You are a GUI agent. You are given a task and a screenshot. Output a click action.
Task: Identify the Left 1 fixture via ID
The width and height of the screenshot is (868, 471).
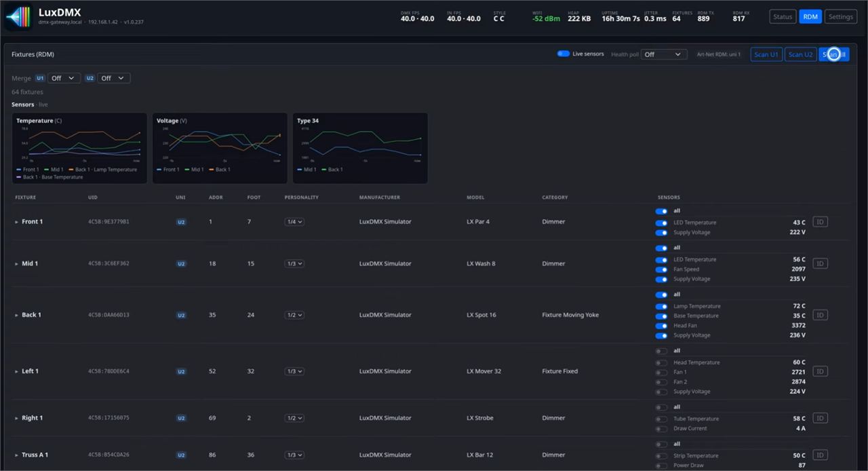(820, 371)
